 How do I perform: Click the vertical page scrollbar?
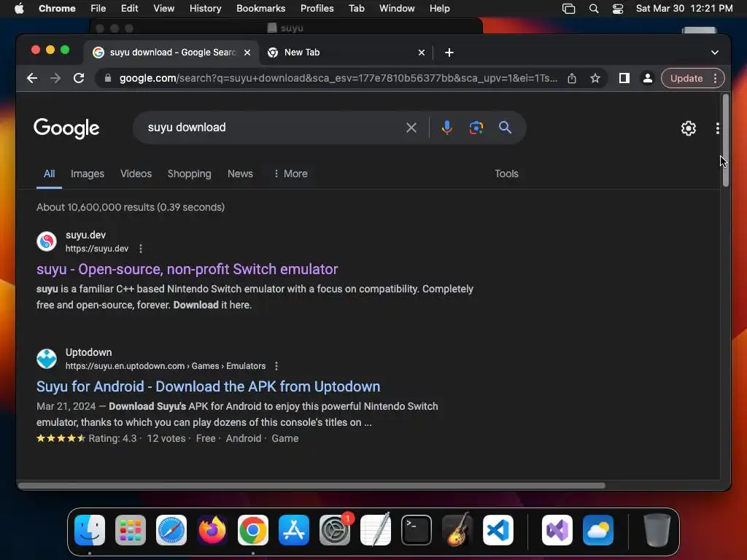point(726,141)
